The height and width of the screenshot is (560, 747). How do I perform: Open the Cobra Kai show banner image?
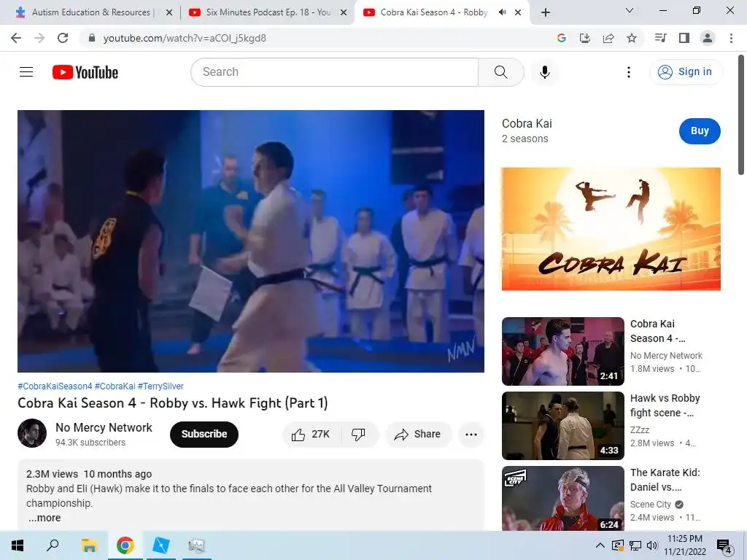[x=611, y=228]
